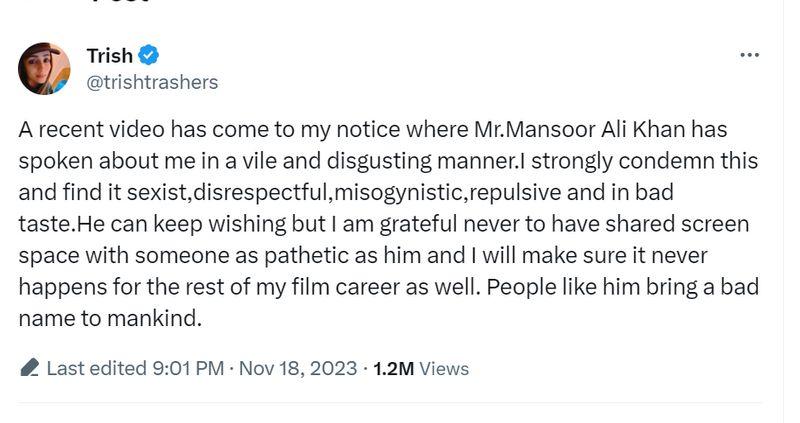The image size is (800, 423).
Task: Open Trish's profile picture
Action: (44, 68)
